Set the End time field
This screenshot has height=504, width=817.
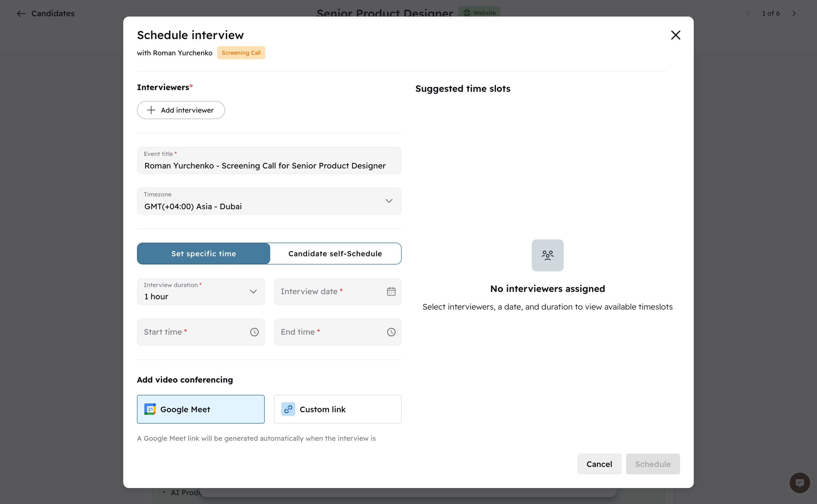click(x=337, y=332)
